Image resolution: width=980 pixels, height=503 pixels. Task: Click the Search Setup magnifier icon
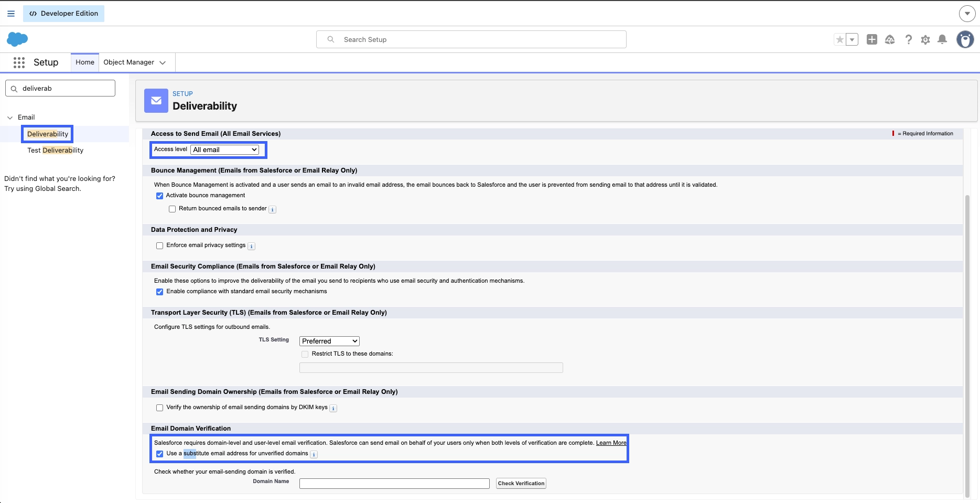tap(331, 39)
